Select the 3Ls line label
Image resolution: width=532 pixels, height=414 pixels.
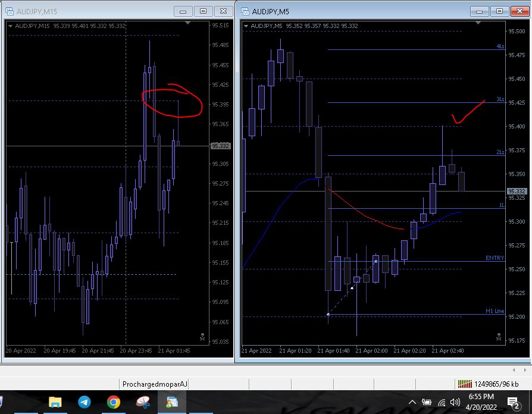click(x=500, y=99)
